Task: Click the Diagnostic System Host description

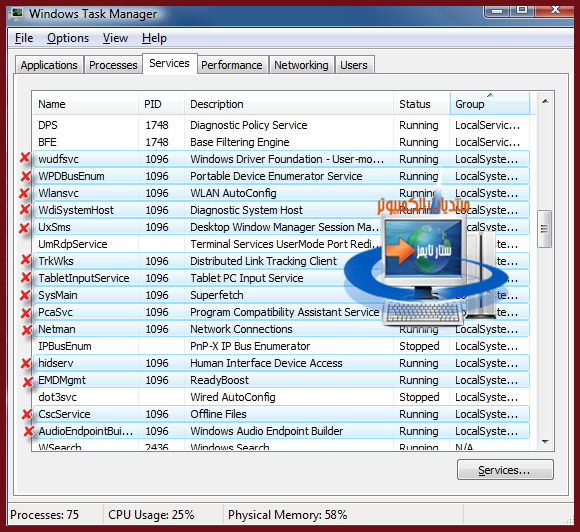Action: pos(246,210)
